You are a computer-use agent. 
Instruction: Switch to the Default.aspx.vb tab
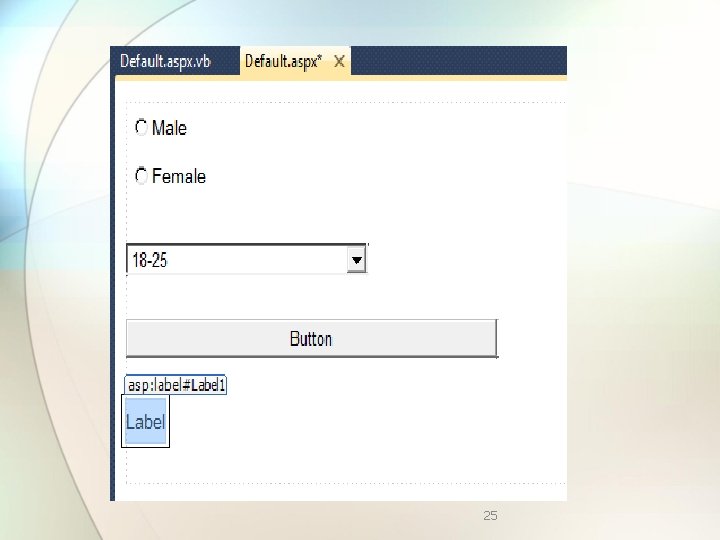coord(165,61)
